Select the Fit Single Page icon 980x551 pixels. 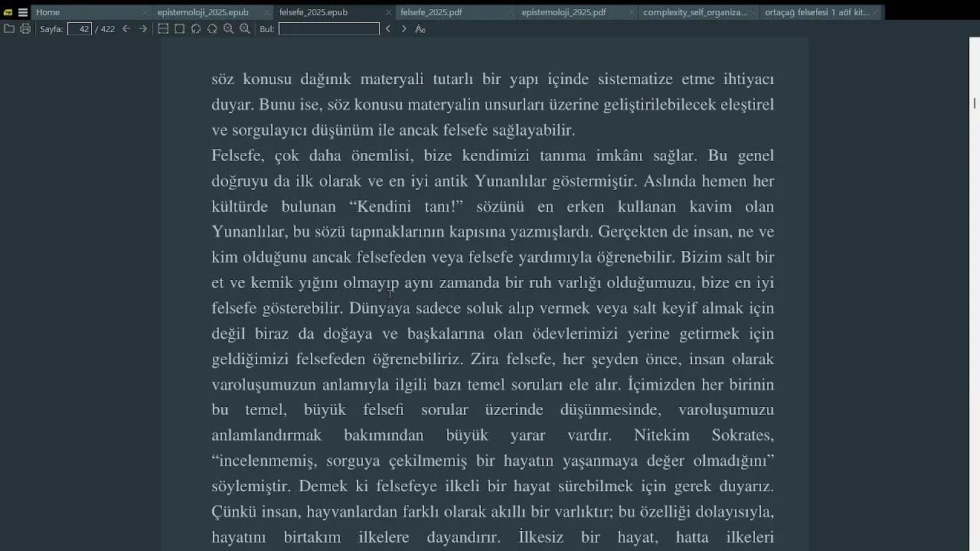point(179,28)
